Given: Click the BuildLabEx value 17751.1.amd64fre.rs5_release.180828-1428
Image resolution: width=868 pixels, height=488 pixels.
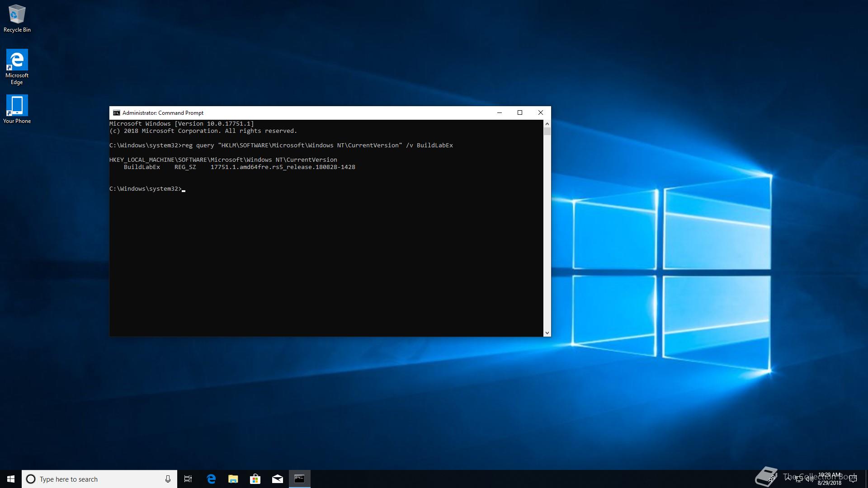Looking at the screenshot, I should [x=283, y=167].
